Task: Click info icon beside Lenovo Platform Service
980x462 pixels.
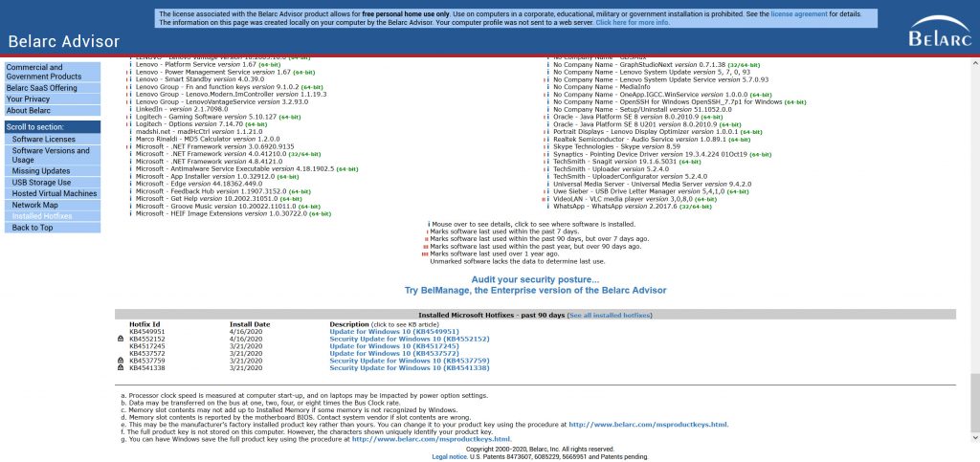Action: point(131,65)
